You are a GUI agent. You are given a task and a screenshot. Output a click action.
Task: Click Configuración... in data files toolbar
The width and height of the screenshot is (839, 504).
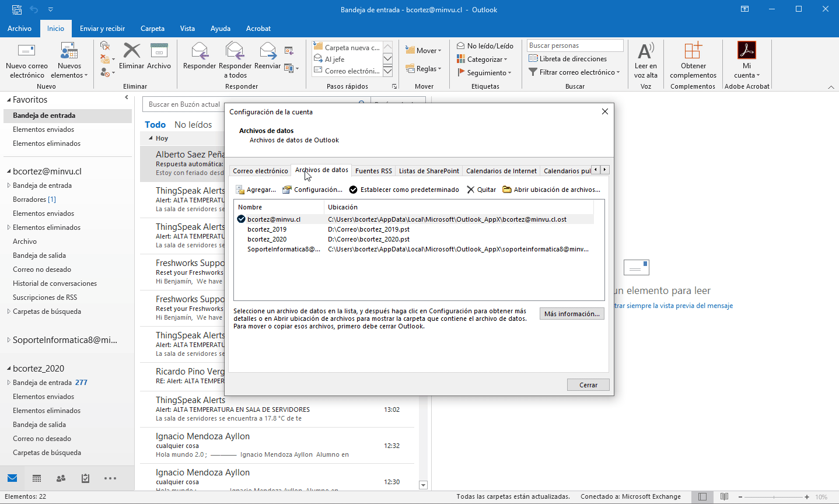coord(312,190)
